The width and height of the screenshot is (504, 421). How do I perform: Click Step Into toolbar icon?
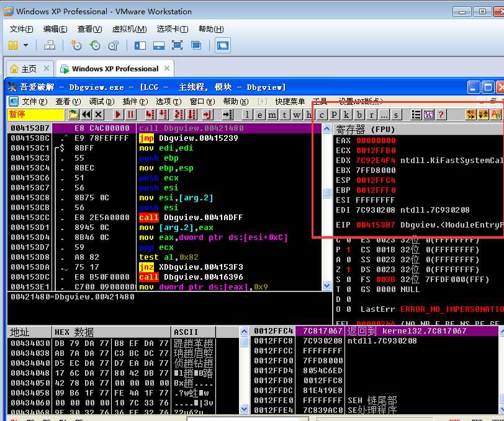pyautogui.click(x=150, y=115)
